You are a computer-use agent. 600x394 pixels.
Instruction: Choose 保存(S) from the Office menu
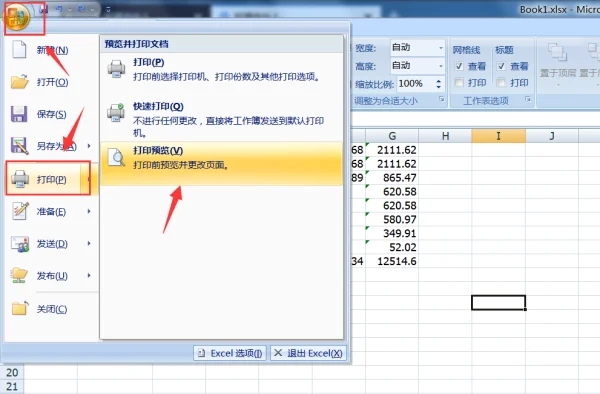pyautogui.click(x=52, y=114)
